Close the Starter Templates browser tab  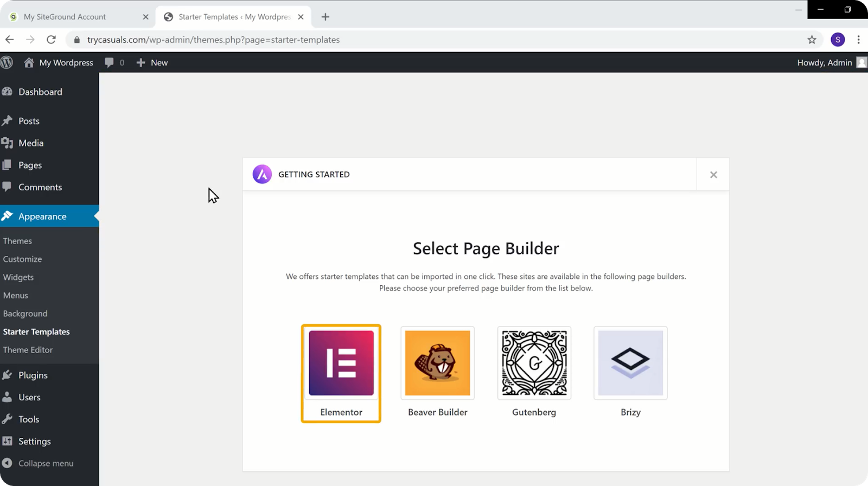pyautogui.click(x=301, y=17)
